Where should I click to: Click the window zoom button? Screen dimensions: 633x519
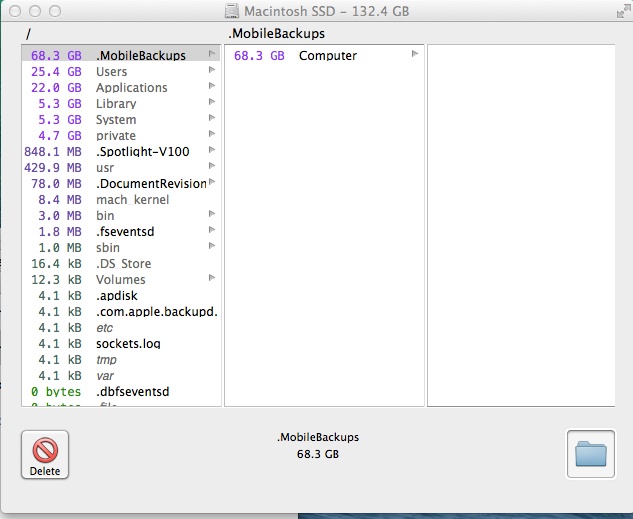click(x=55, y=11)
